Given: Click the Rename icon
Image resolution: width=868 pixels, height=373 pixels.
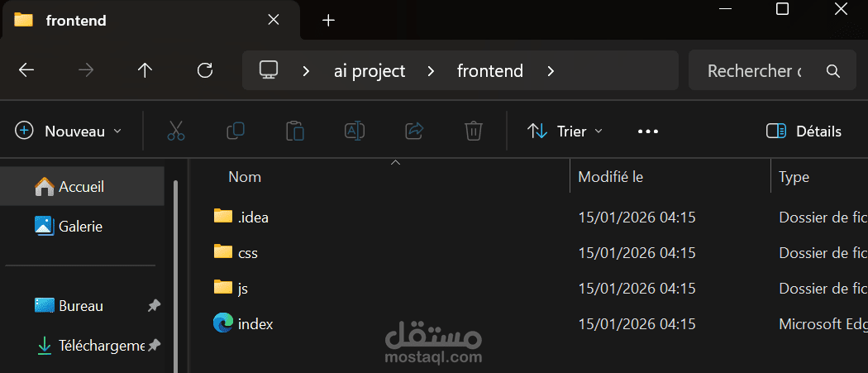Looking at the screenshot, I should click(x=355, y=131).
